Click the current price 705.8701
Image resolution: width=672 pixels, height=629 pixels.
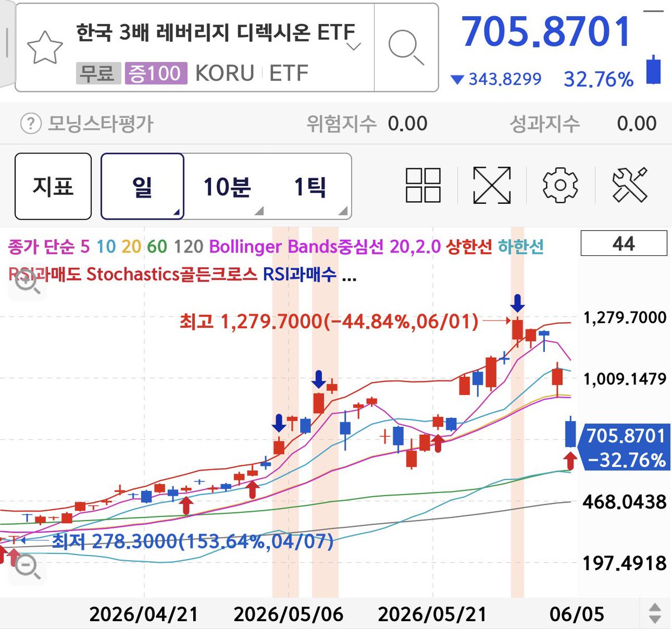point(547,31)
